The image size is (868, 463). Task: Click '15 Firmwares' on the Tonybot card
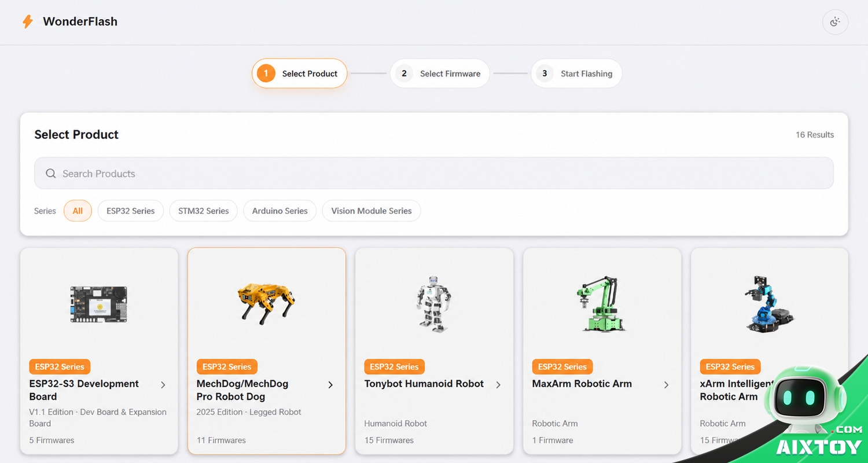389,440
